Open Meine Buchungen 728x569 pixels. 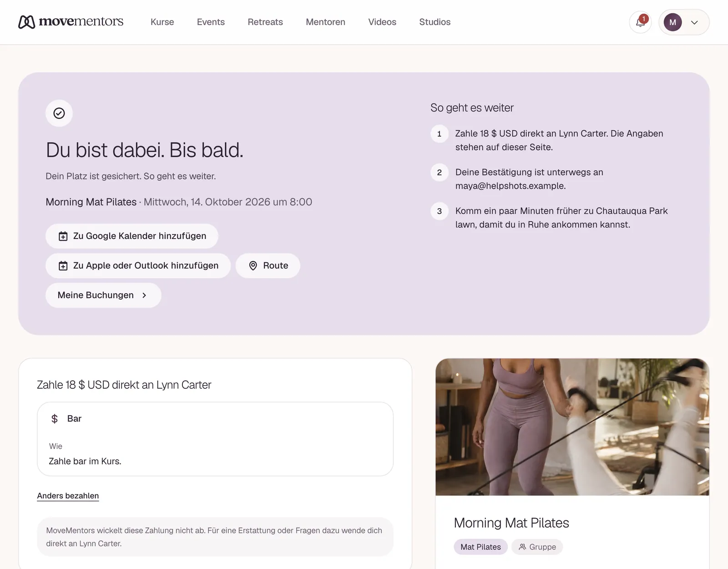point(103,295)
